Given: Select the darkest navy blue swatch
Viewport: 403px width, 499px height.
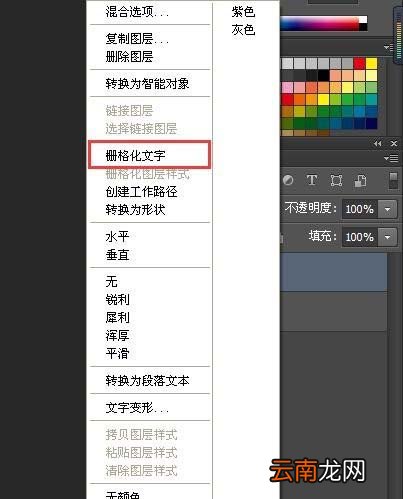Looking at the screenshot, I should 371,123.
